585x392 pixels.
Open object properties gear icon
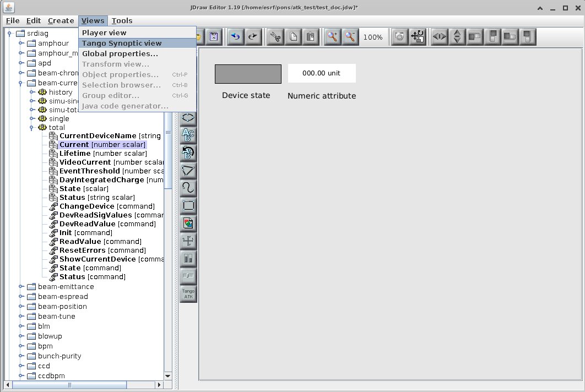(399, 36)
